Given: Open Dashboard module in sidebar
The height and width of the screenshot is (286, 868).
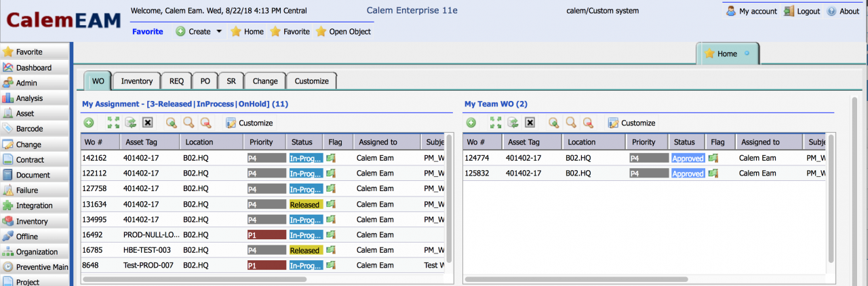Looking at the screenshot, I should coord(35,68).
